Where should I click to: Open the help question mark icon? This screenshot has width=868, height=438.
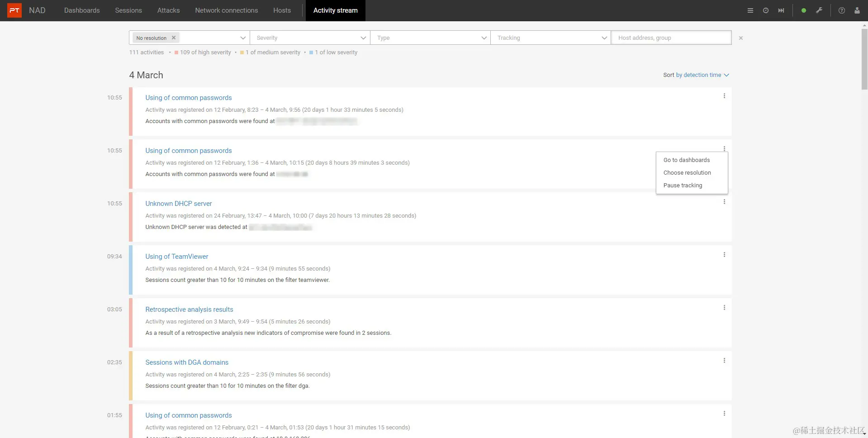point(842,10)
